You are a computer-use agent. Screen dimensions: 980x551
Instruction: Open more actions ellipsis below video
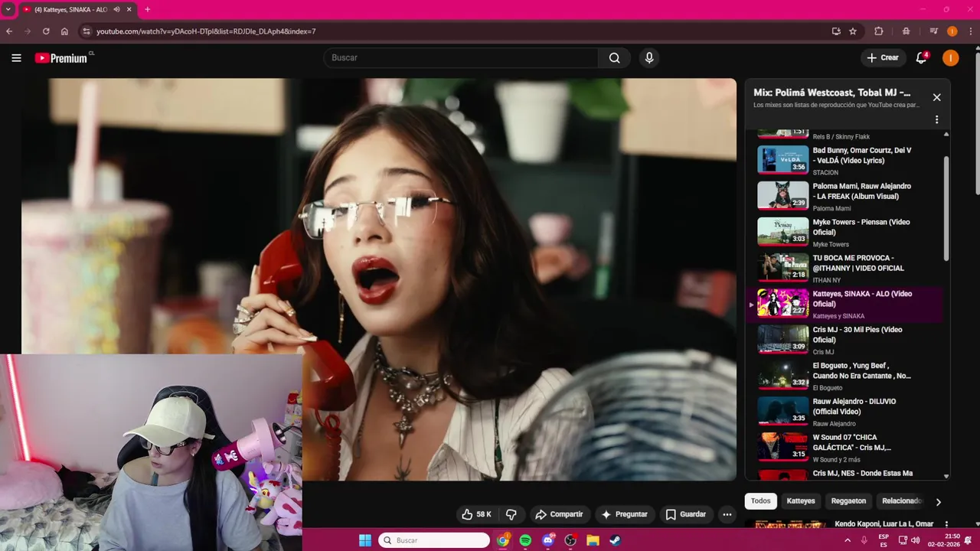point(727,514)
